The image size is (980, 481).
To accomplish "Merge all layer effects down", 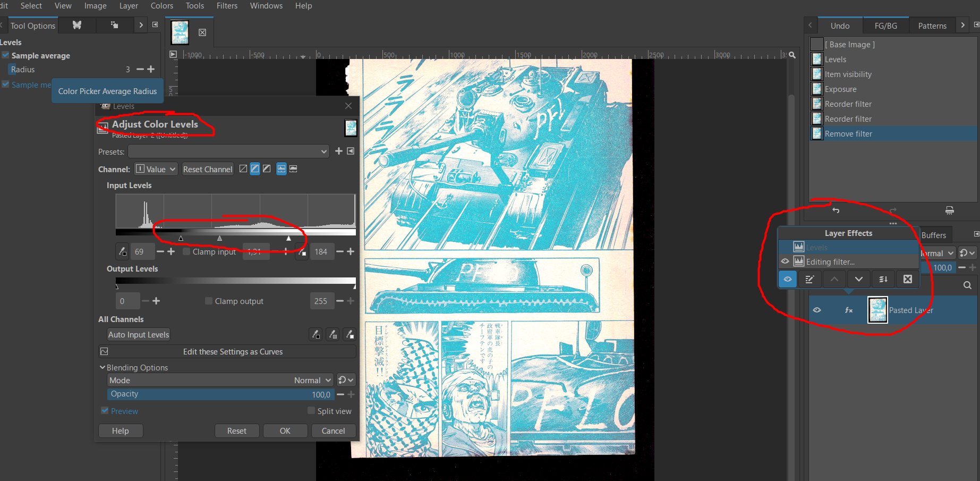I will click(x=883, y=279).
